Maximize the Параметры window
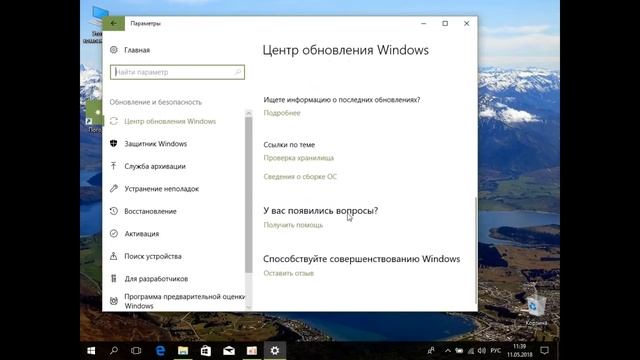 tap(445, 23)
